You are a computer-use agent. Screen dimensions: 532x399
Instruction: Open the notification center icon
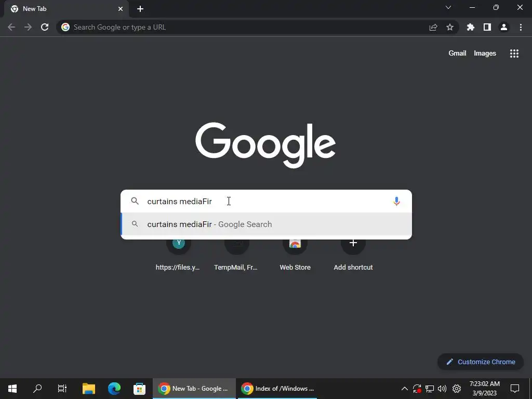pos(515,389)
